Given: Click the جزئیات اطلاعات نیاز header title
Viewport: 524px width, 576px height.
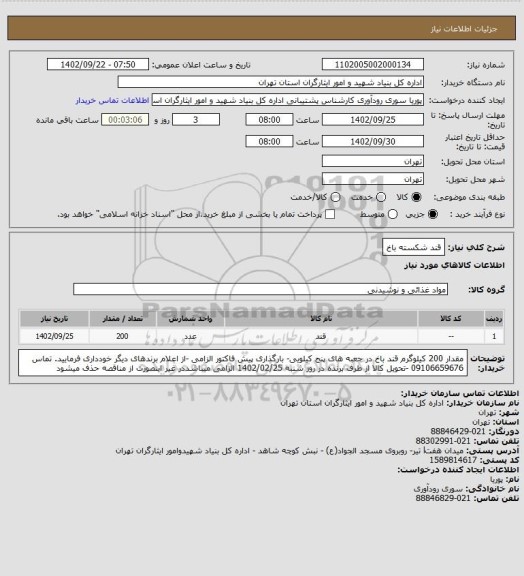Looking at the screenshot, I should pos(464,29).
